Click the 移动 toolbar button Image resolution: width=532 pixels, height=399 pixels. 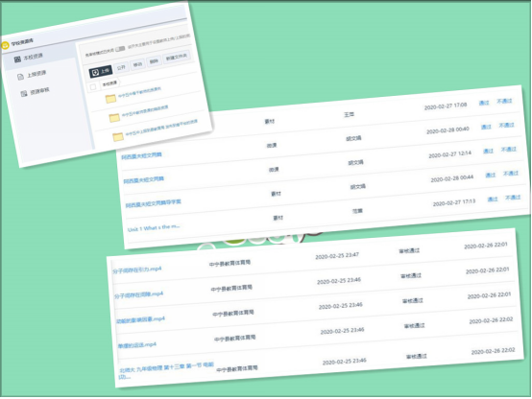point(137,64)
